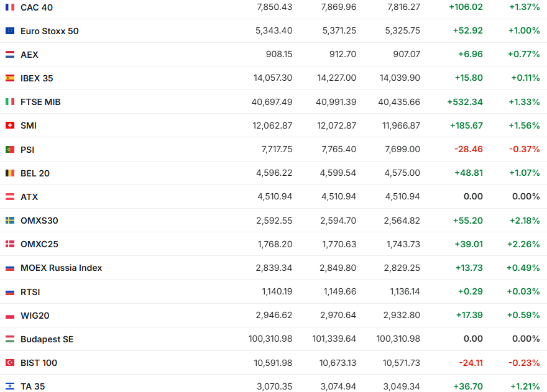This screenshot has width=547, height=392.
Task: Click the Sweden flag icon beside OMXS30
Action: (x=10, y=221)
